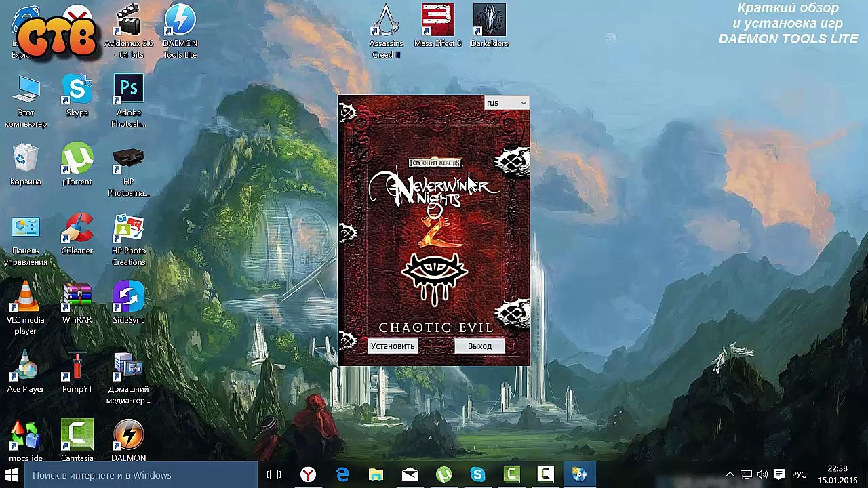The height and width of the screenshot is (488, 868).
Task: Select Ace Player desktop shortcut
Action: pyautogui.click(x=26, y=372)
